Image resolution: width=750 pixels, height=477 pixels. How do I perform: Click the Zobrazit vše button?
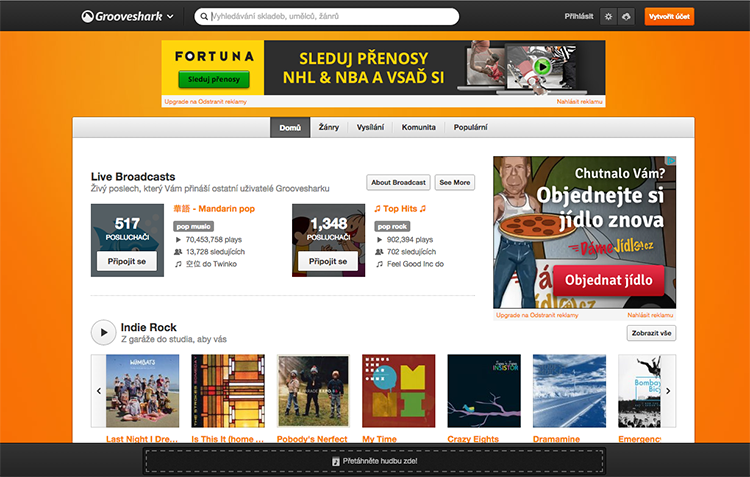651,333
